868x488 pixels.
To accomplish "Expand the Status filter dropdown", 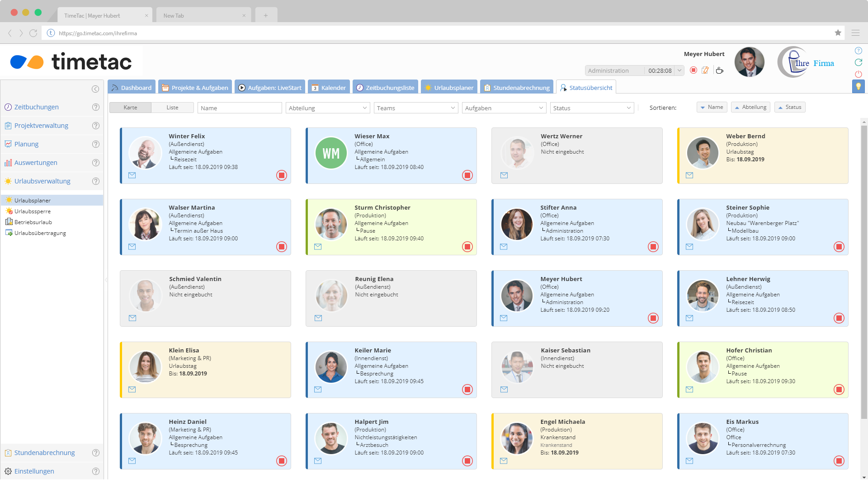I will pos(591,108).
